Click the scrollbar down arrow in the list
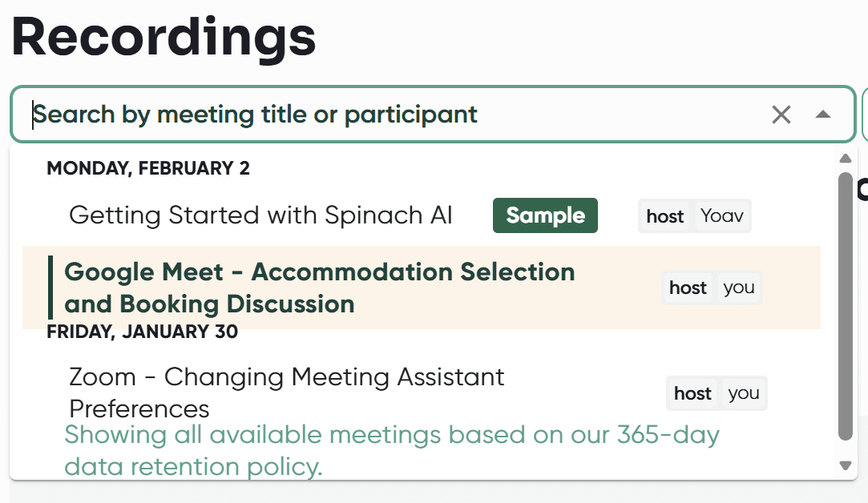 coord(845,465)
